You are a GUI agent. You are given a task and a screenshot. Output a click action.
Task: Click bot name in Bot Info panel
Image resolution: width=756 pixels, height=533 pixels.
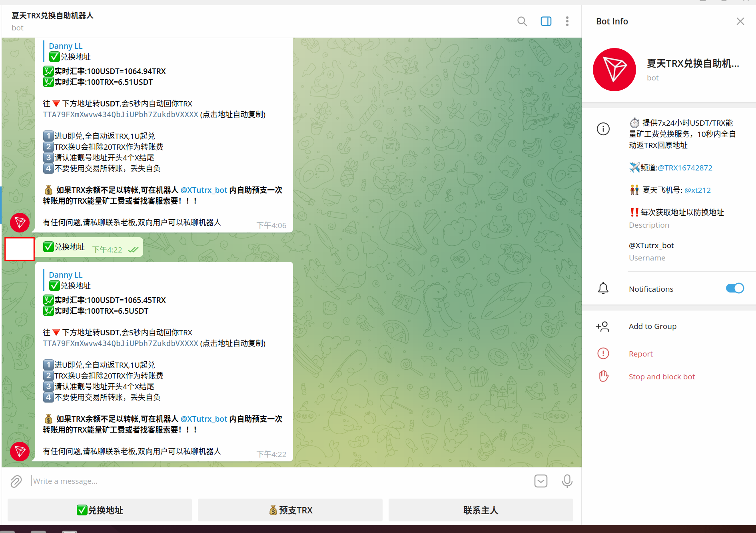(x=693, y=63)
